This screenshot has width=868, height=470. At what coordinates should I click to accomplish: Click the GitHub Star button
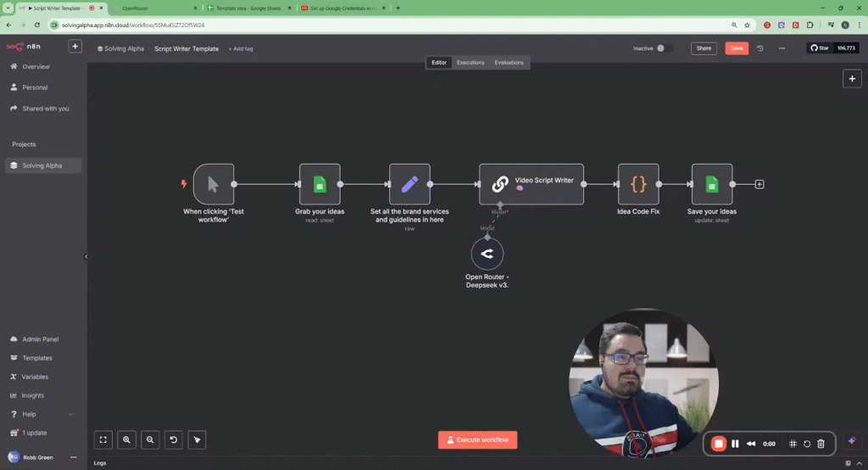(x=820, y=48)
